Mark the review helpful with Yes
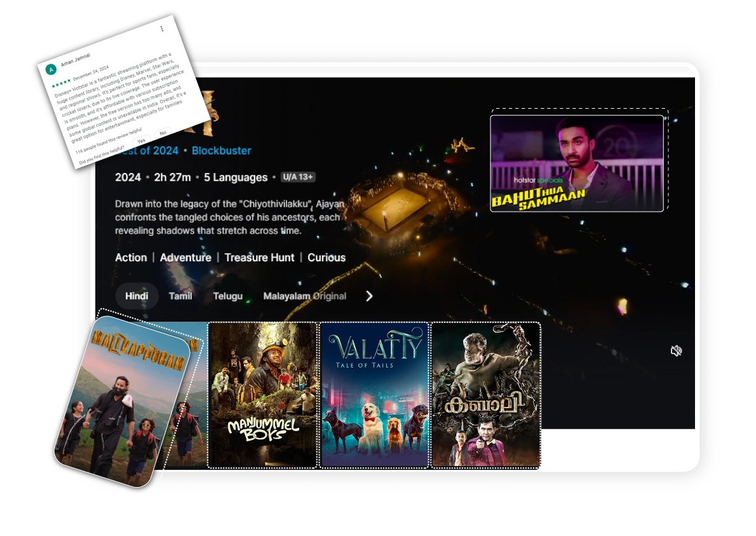The width and height of the screenshot is (756, 536). [x=141, y=141]
